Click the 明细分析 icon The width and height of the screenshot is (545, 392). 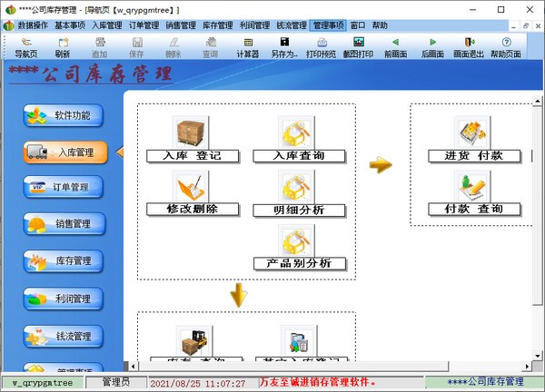pos(299,186)
